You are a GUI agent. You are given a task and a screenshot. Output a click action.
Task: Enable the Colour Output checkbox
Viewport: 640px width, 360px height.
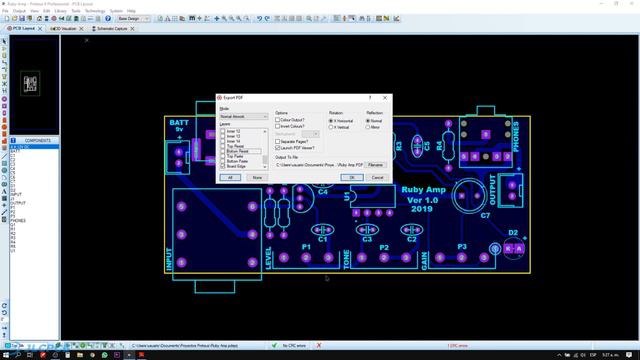point(278,120)
